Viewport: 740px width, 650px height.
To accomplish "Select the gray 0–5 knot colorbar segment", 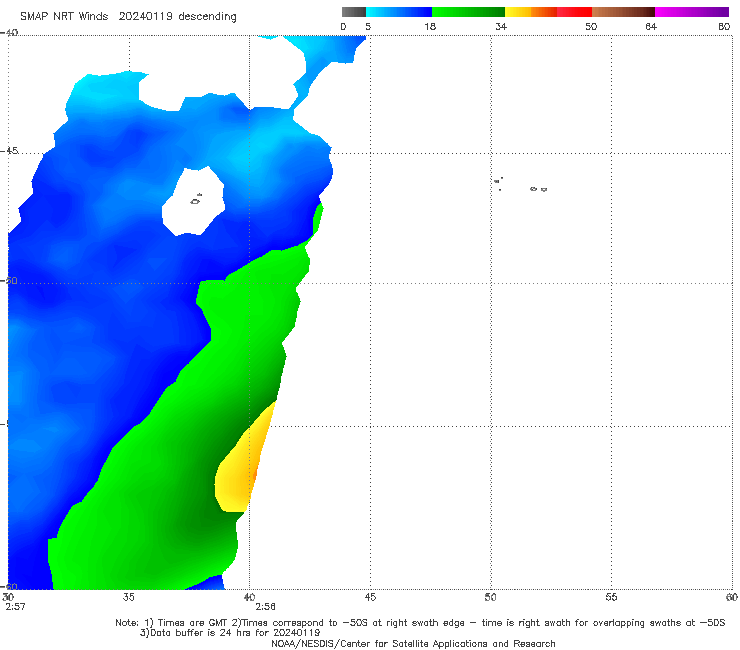I will (x=354, y=12).
